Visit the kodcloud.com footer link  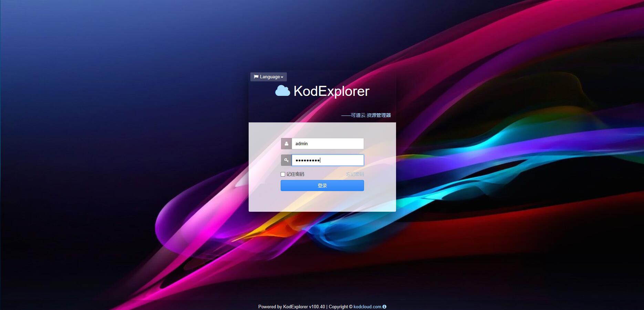coord(367,307)
